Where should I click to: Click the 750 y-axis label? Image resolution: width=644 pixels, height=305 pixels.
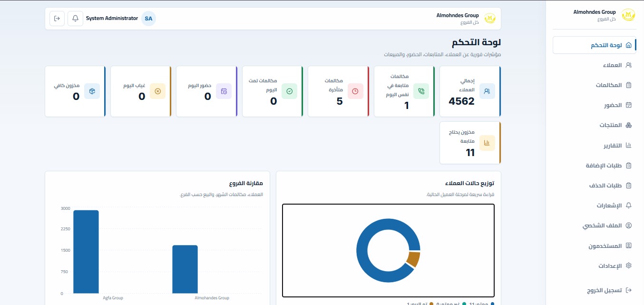pyautogui.click(x=65, y=272)
